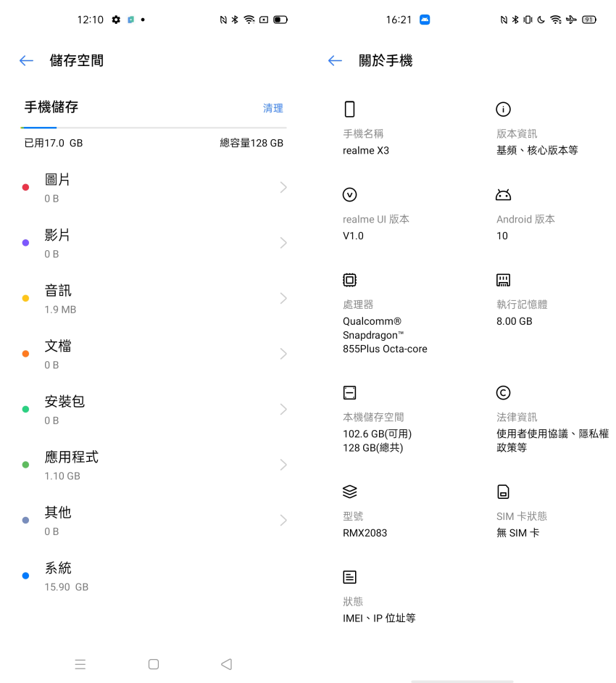Tap the purple dot beside 影片
The image size is (616, 683).
[x=25, y=243]
